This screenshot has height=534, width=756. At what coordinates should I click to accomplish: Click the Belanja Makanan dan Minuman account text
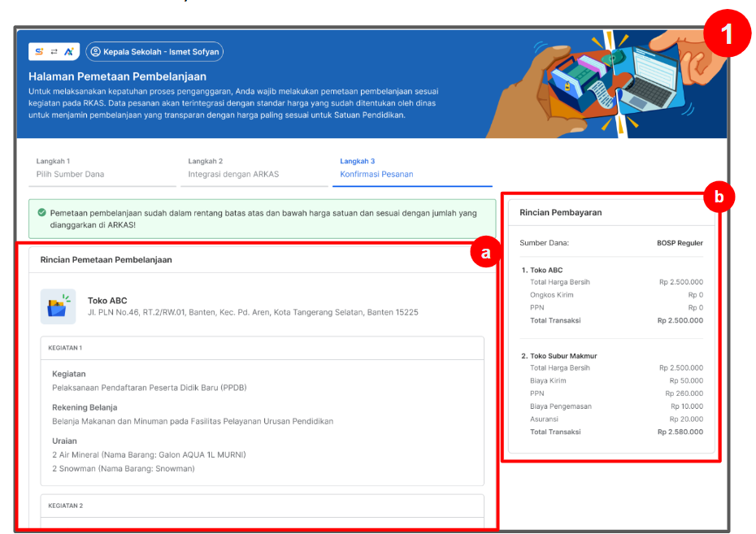point(193,421)
